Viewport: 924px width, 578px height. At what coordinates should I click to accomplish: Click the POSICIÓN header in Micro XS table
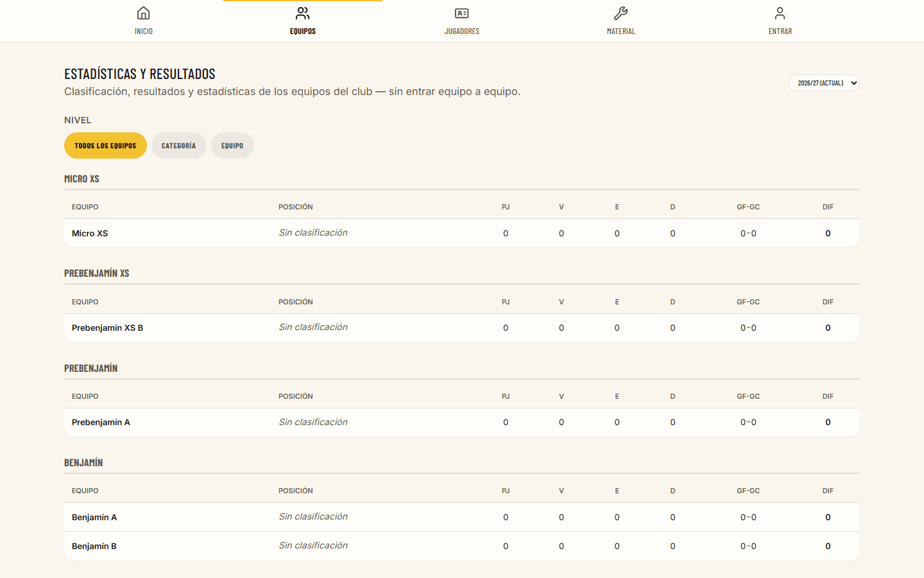click(296, 207)
